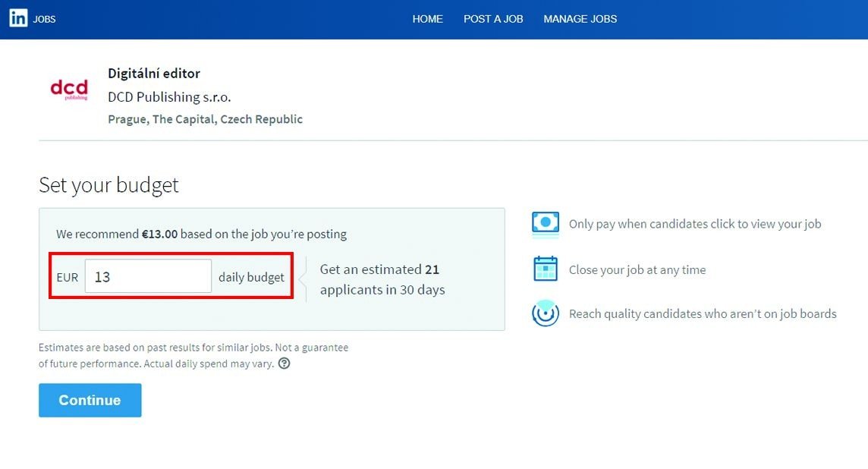Click the LinkedIn logo icon
This screenshot has height=469, width=868.
point(18,19)
